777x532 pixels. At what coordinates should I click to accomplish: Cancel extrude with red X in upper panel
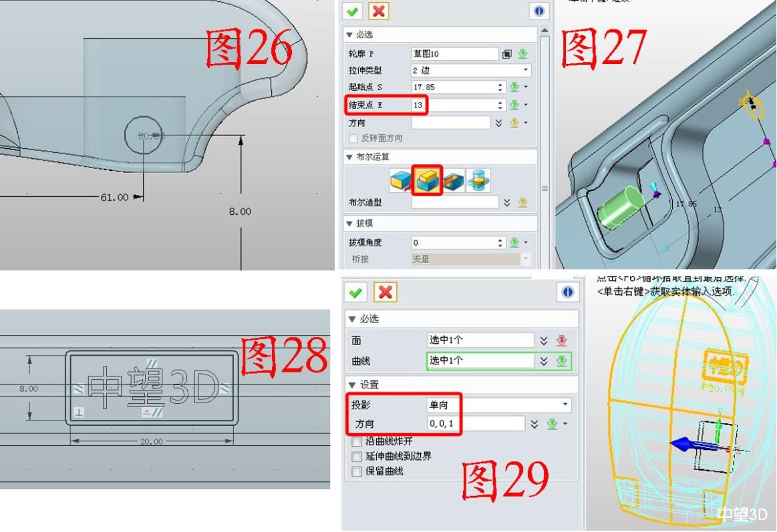pyautogui.click(x=379, y=11)
